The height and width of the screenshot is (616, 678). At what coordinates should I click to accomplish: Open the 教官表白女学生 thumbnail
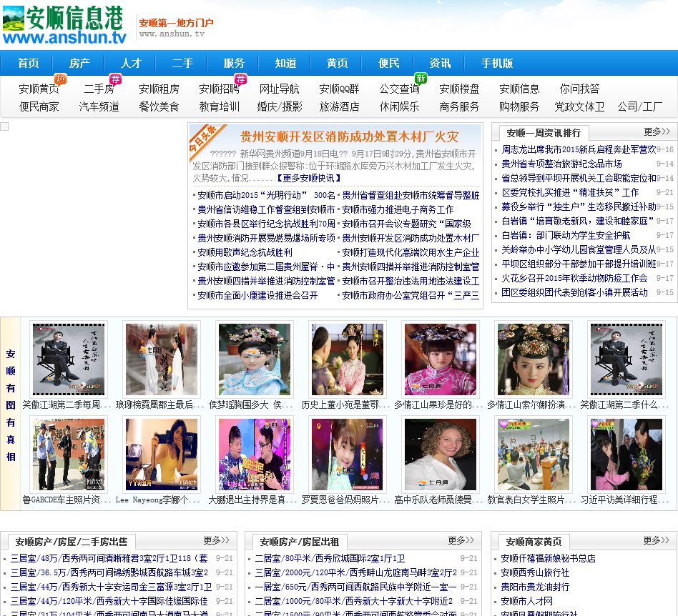[533, 454]
